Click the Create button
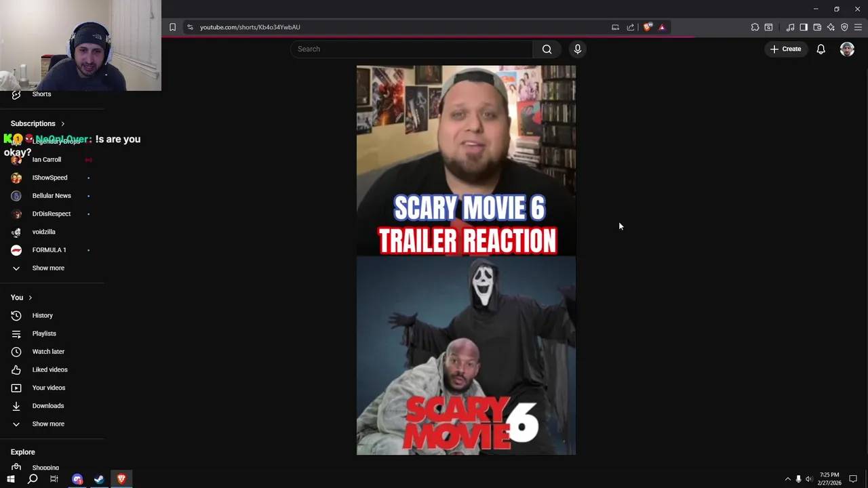 pos(785,49)
